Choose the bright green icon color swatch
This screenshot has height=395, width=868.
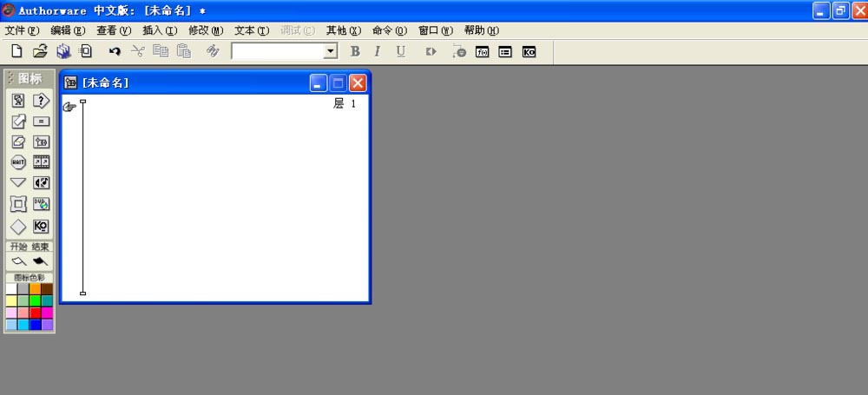[36, 301]
